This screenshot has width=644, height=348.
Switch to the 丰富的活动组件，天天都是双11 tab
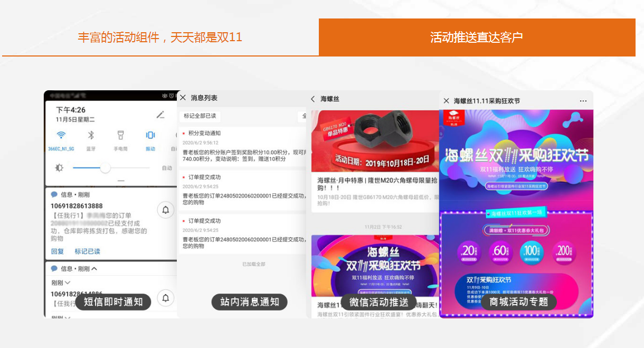[160, 37]
